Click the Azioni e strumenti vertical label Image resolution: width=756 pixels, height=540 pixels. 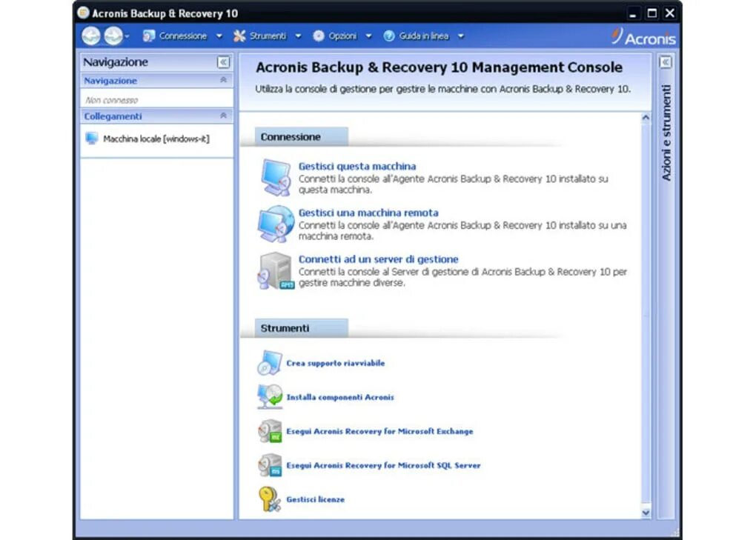coord(666,133)
